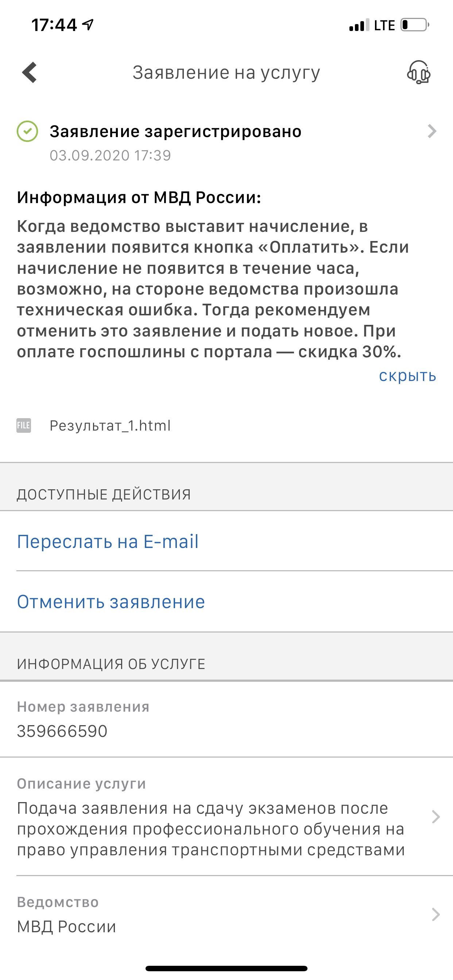Screen dimensions: 453x980
Task: Open Ведомство МВД России chevron
Action: pos(436,914)
